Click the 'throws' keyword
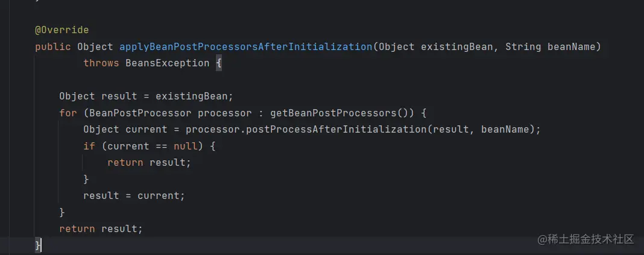 [x=101, y=63]
